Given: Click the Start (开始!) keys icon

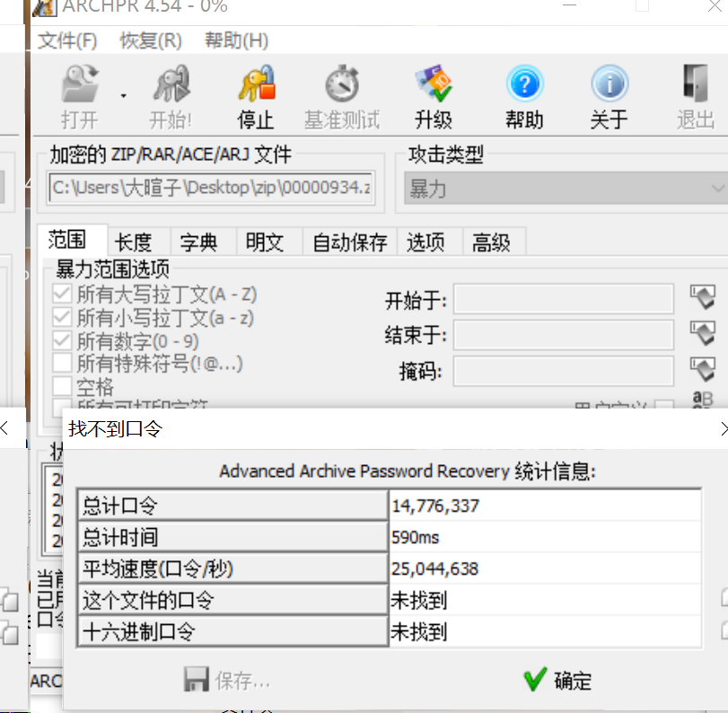Looking at the screenshot, I should [x=171, y=84].
